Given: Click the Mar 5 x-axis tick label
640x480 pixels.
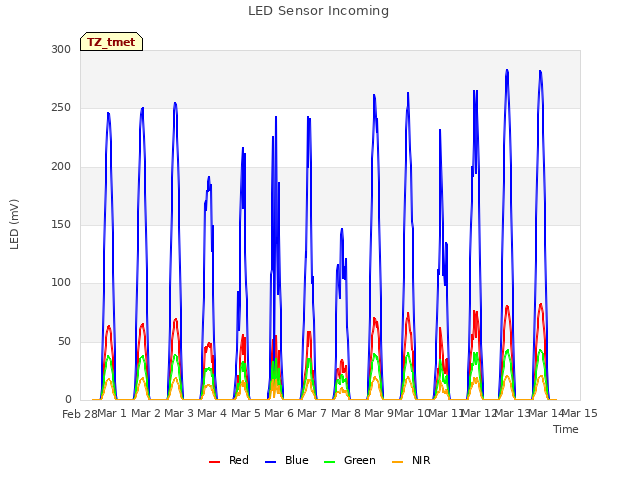Looking at the screenshot, I should click(246, 413).
